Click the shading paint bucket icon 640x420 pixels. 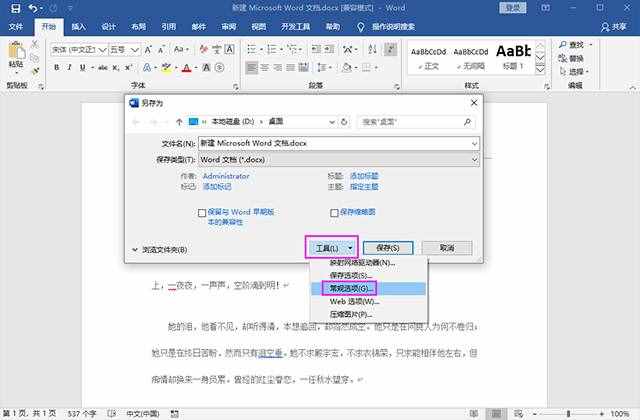347,67
